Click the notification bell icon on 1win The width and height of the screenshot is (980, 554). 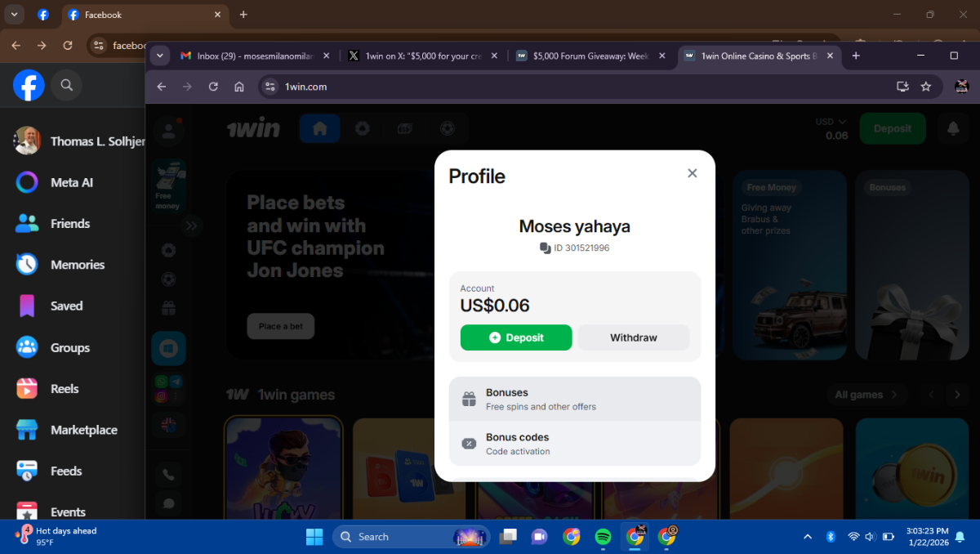click(953, 128)
